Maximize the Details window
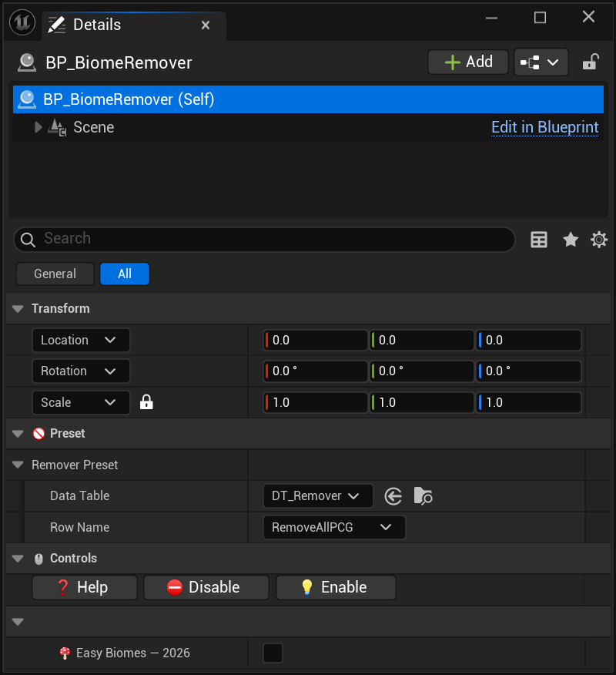Screen dimensions: 616x675 pos(540,18)
